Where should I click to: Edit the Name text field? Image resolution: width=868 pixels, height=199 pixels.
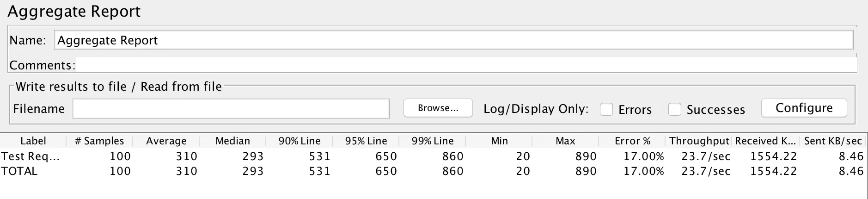(x=453, y=40)
